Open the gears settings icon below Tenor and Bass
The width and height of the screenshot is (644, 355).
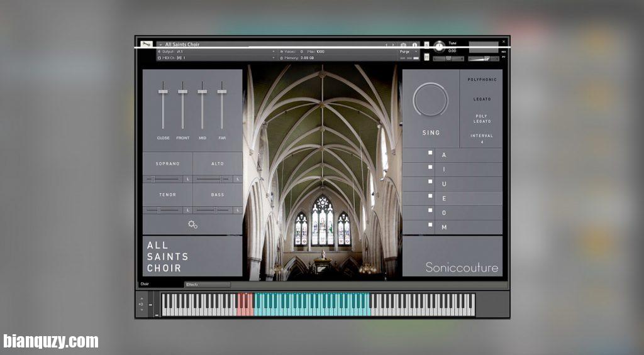click(192, 224)
